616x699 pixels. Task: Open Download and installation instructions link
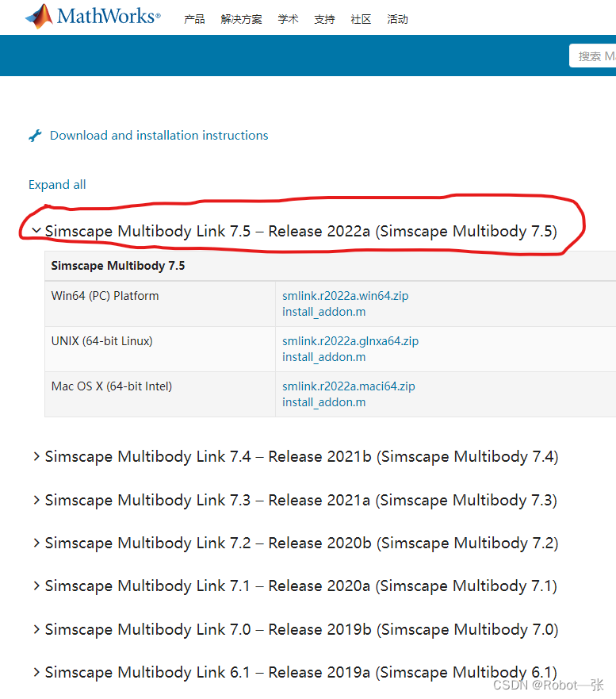click(x=159, y=136)
